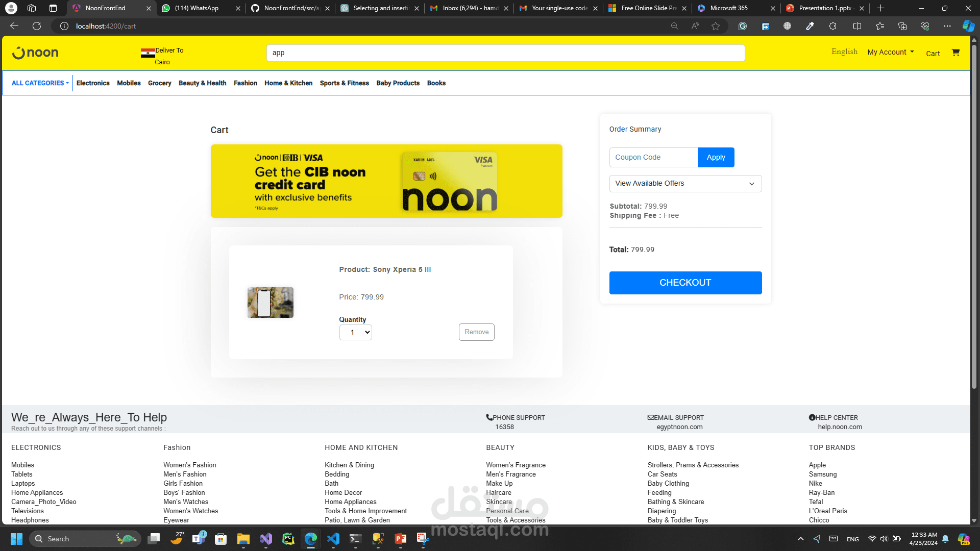
Task: Add page to favorites with the star icon
Action: (x=716, y=26)
